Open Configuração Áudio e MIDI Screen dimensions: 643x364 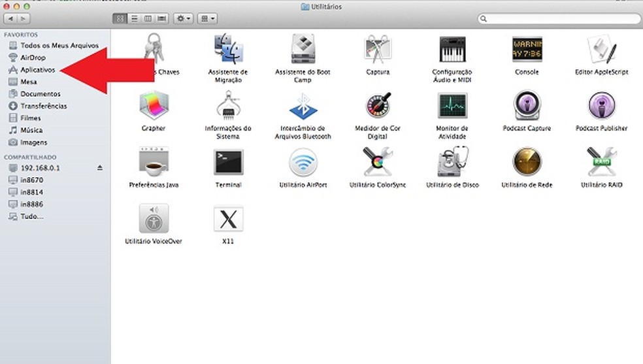click(452, 50)
